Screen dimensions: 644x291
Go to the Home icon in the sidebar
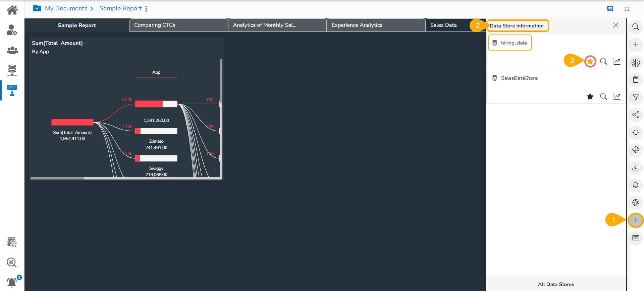click(12, 10)
